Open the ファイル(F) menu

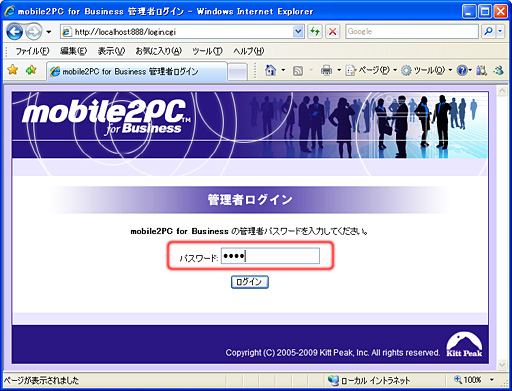(32, 51)
